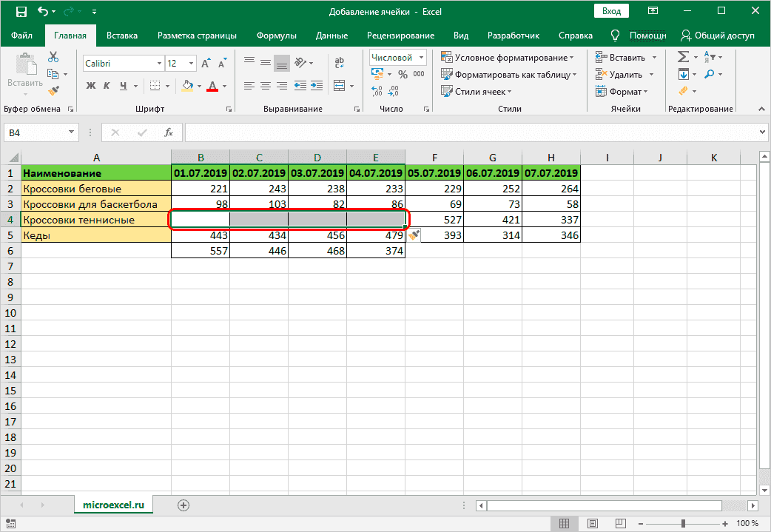Expand the Числовой number format dropdown
Viewport: 771px width, 532px height.
point(421,58)
